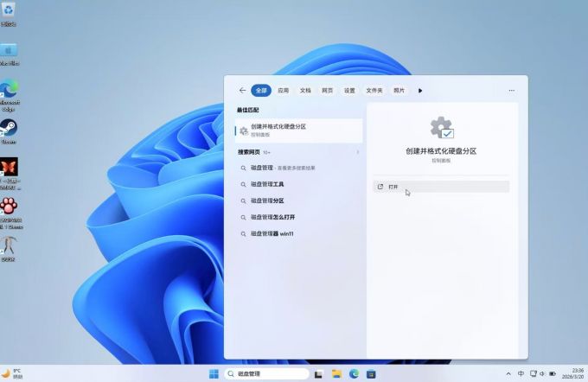Image resolution: width=588 pixels, height=382 pixels.
Task: Open Microsoft Store from the taskbar
Action: pos(371,373)
